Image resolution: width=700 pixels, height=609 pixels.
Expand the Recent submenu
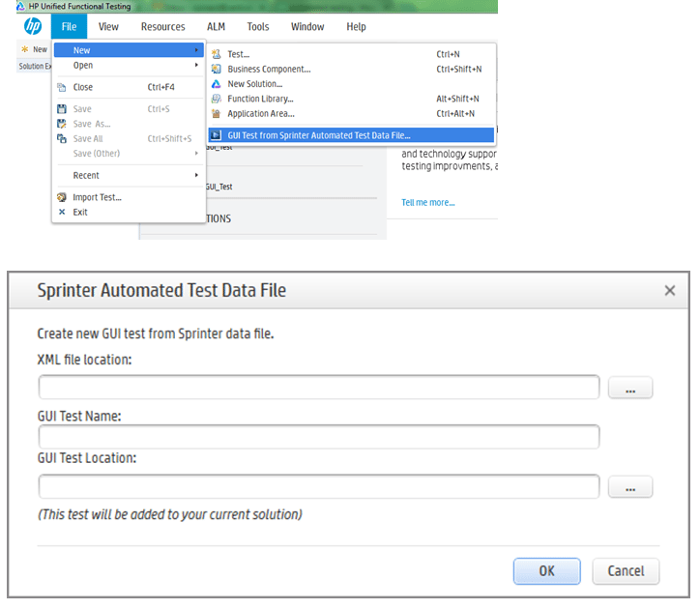[x=129, y=176]
